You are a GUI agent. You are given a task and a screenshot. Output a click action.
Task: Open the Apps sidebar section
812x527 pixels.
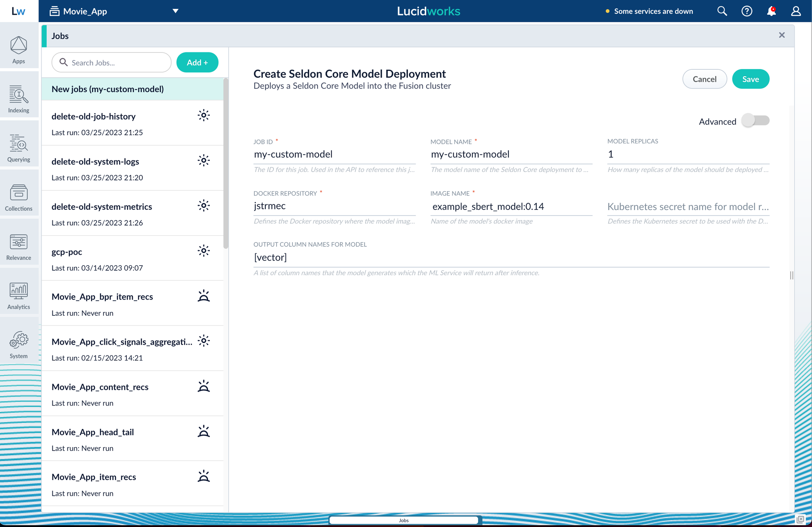[x=18, y=50]
